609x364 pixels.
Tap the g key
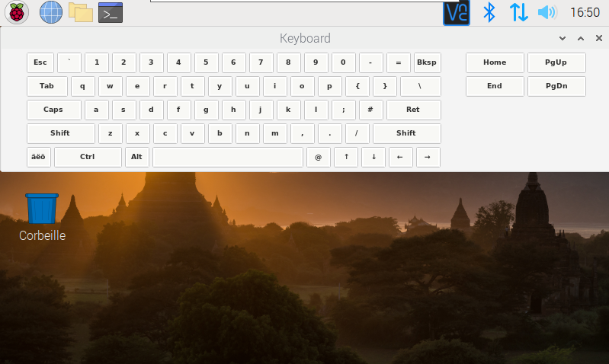pyautogui.click(x=207, y=110)
